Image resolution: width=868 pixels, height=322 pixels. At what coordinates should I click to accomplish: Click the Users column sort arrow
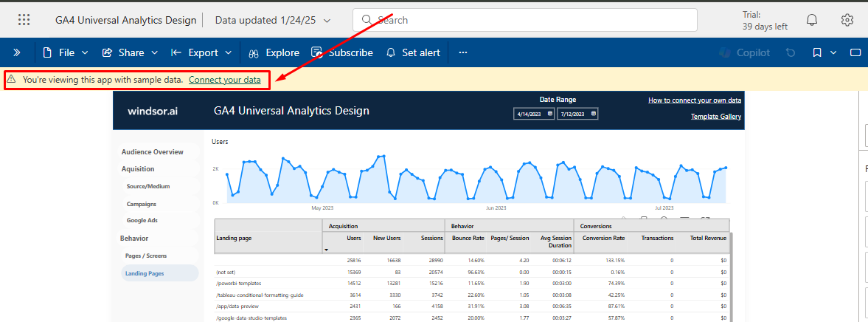click(326, 250)
